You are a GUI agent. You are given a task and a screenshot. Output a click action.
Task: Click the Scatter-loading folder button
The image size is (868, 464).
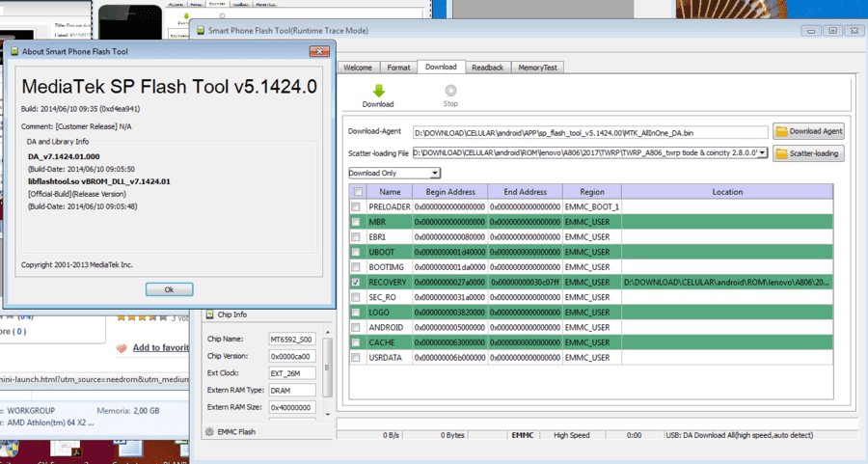click(808, 153)
